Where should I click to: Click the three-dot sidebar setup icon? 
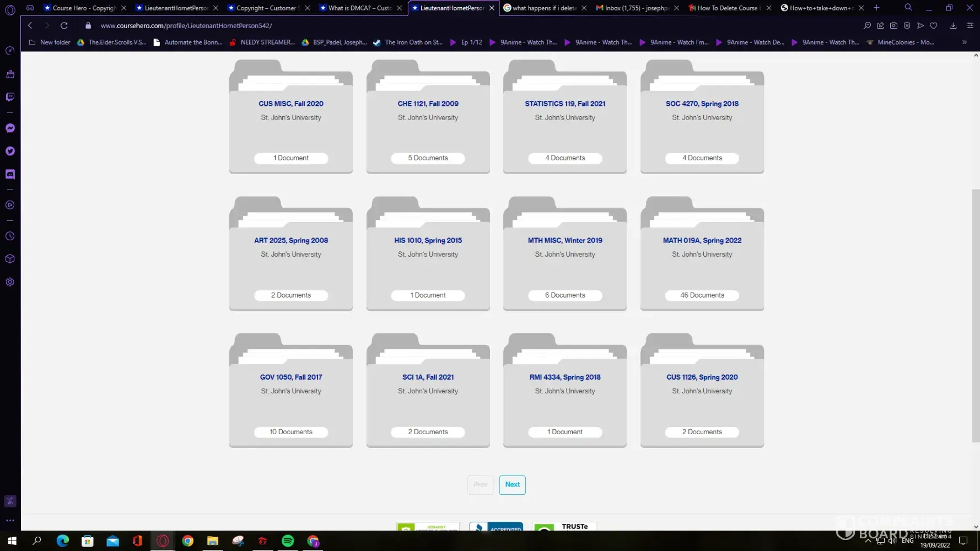coord(10,520)
